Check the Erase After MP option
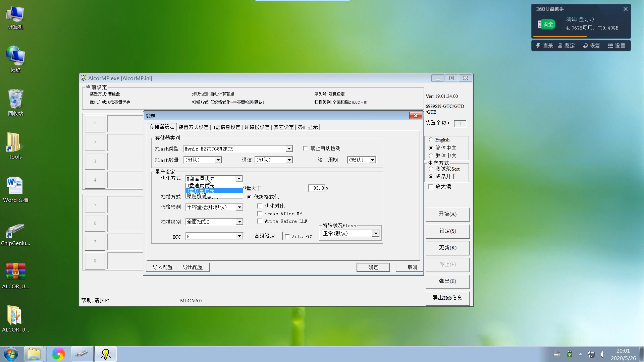 (x=260, y=213)
